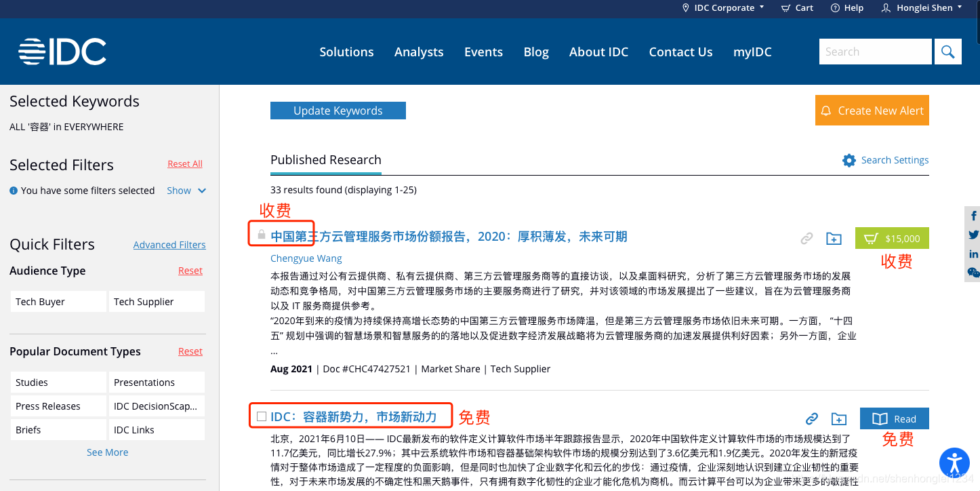Image resolution: width=980 pixels, height=491 pixels.
Task: Toggle the Tech Supplier audience filter
Action: pos(157,302)
